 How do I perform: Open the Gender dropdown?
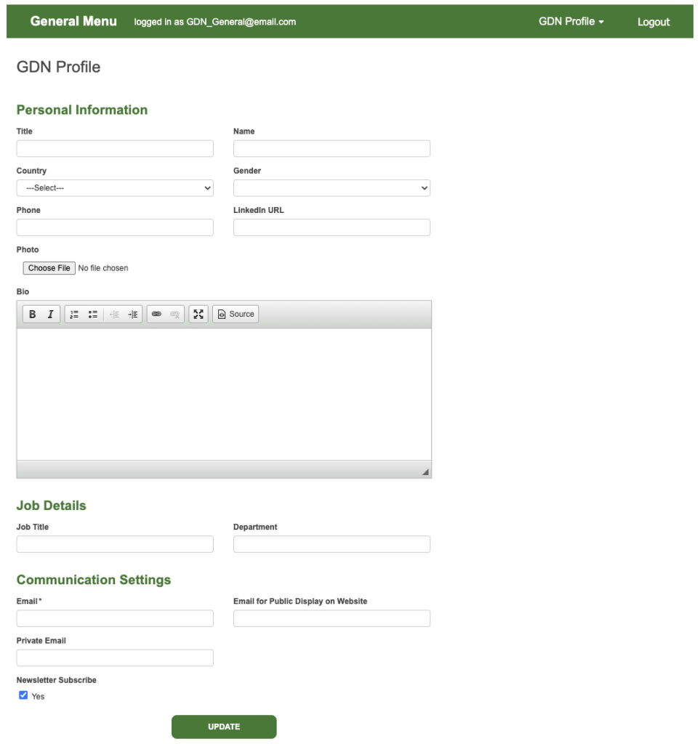click(x=331, y=188)
